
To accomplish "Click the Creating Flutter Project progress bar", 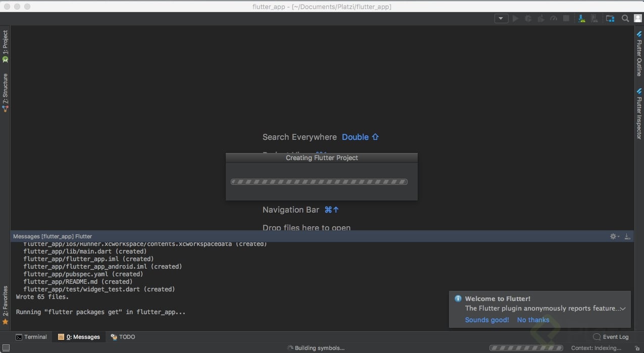I will [319, 181].
